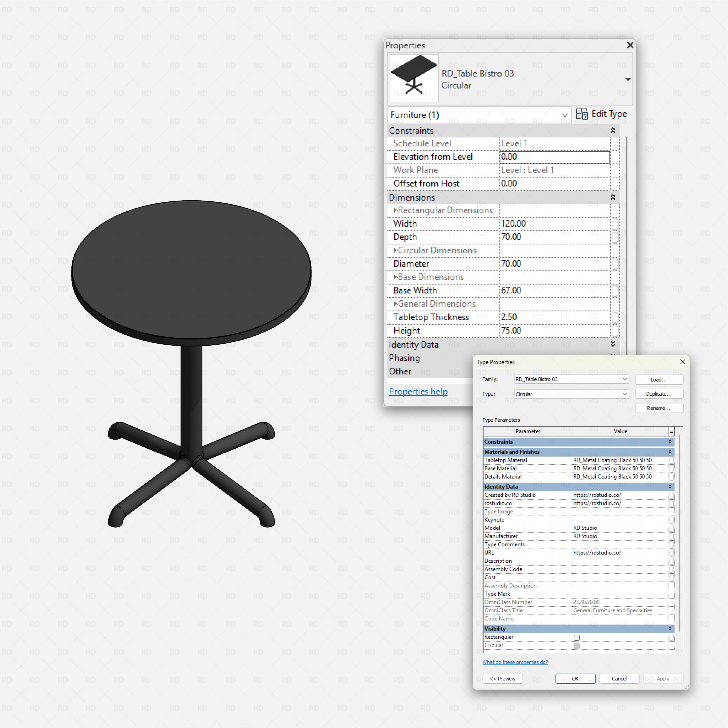This screenshot has height=728, width=728.
Task: Click the Load... button
Action: 659,380
